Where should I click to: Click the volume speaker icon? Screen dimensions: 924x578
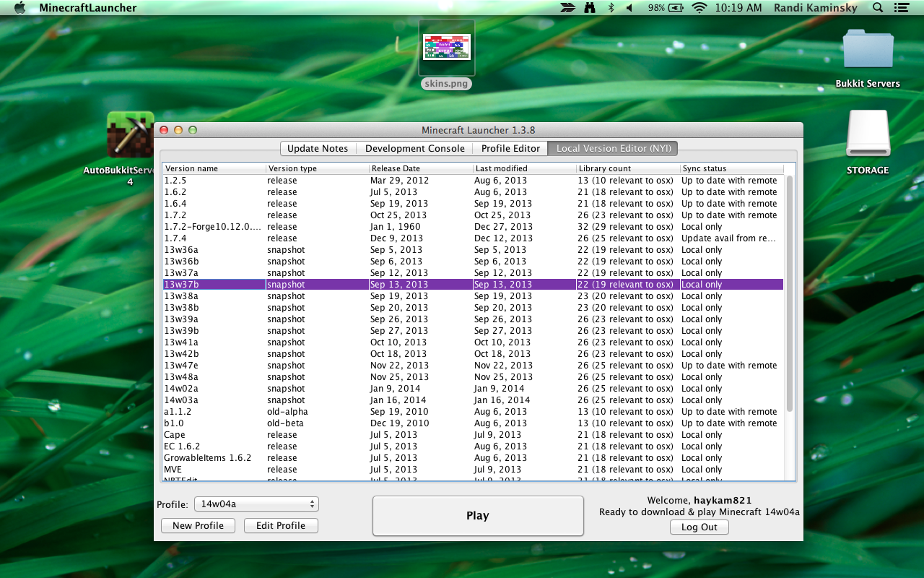[629, 8]
